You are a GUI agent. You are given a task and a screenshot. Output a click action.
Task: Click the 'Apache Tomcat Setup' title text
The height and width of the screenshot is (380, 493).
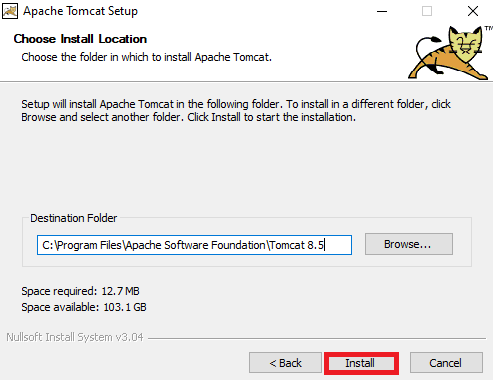[80, 11]
